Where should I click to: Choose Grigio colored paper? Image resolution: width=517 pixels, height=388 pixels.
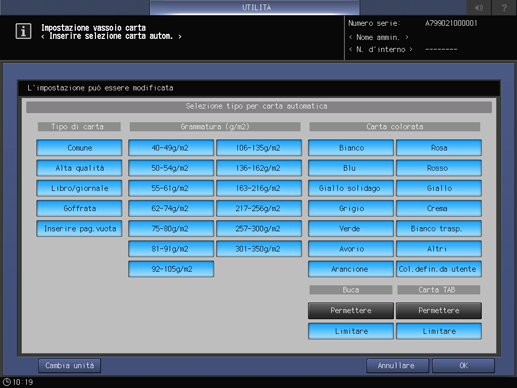(351, 208)
